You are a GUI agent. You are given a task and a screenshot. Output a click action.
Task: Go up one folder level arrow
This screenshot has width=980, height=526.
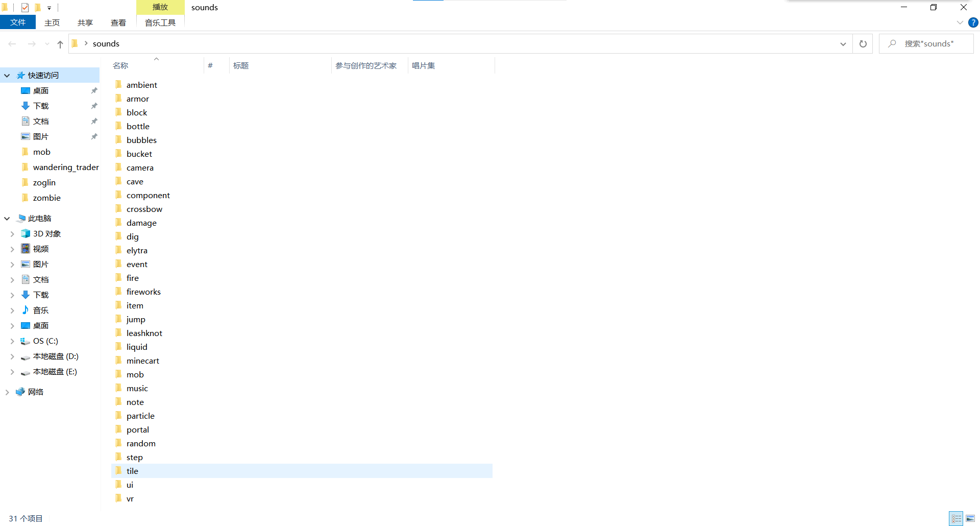60,44
